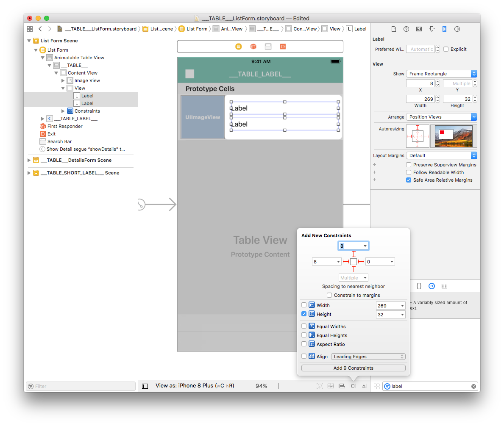Open the File inspector tab
Viewport: 504px width, 426px height.
pyautogui.click(x=394, y=29)
